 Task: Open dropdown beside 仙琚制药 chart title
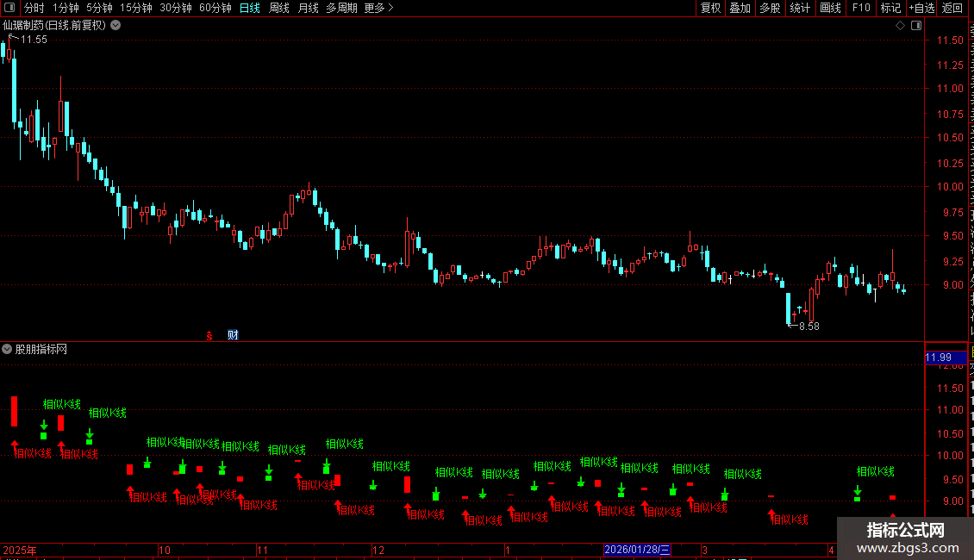click(116, 26)
